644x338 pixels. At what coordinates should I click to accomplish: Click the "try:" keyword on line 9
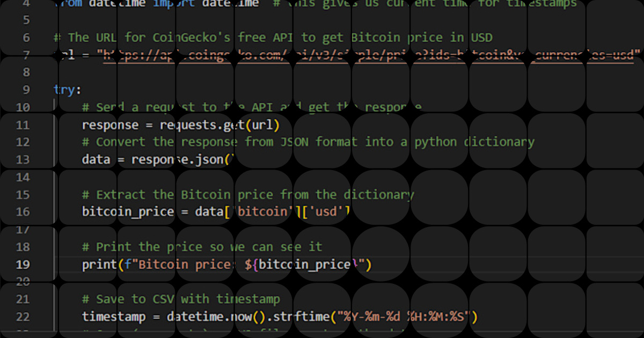[68, 90]
